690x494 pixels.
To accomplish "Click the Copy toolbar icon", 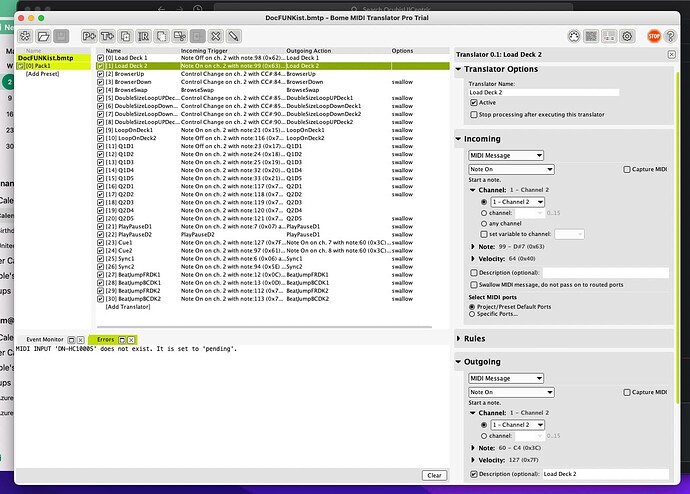I will [x=161, y=36].
